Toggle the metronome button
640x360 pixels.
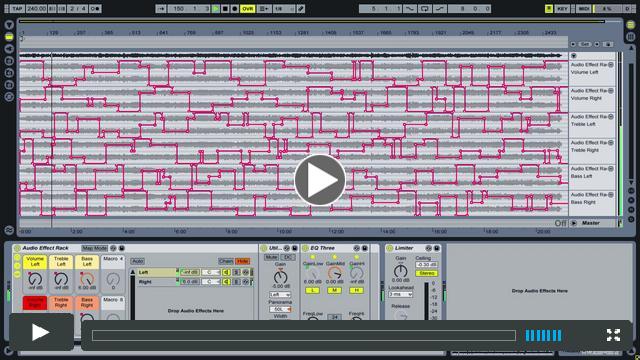point(95,9)
